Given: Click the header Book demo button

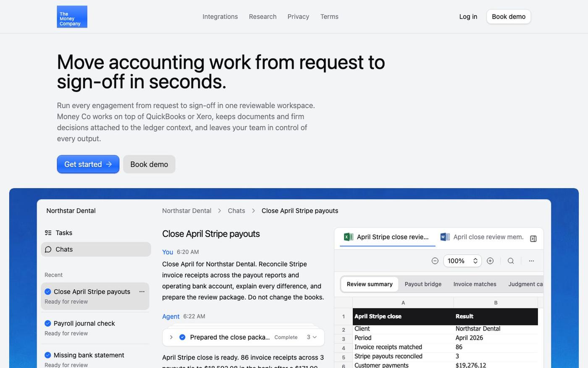Looking at the screenshot, I should pyautogui.click(x=509, y=17).
